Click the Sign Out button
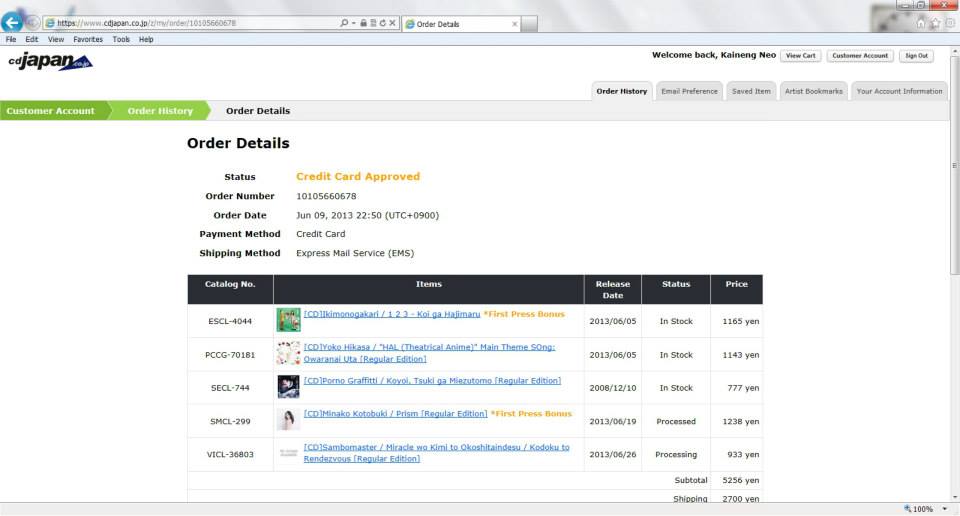Image resolution: width=960 pixels, height=516 pixels. (x=916, y=56)
